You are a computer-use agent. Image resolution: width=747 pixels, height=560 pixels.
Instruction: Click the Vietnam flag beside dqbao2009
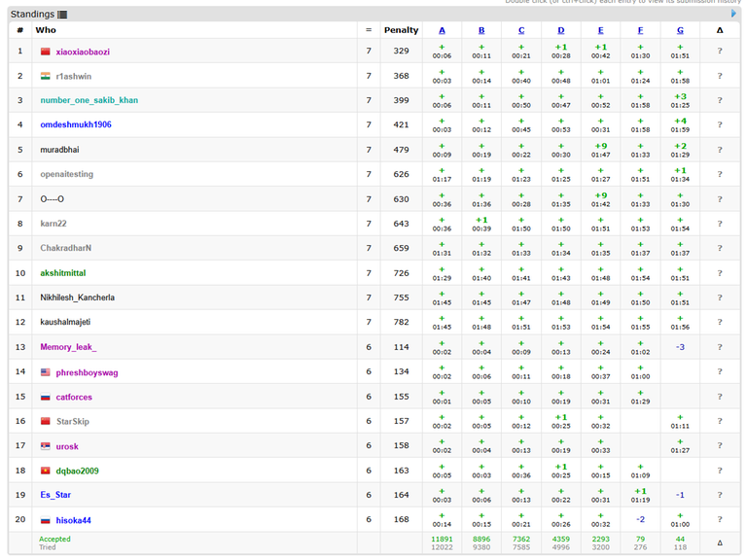(45, 471)
